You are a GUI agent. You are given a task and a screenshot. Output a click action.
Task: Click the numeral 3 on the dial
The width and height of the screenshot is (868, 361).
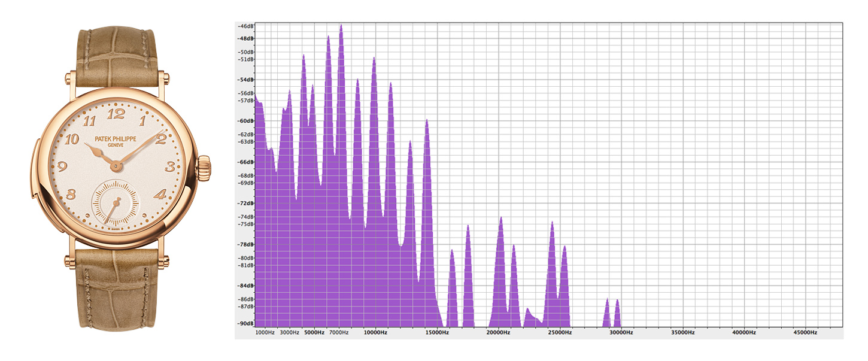[x=169, y=166]
